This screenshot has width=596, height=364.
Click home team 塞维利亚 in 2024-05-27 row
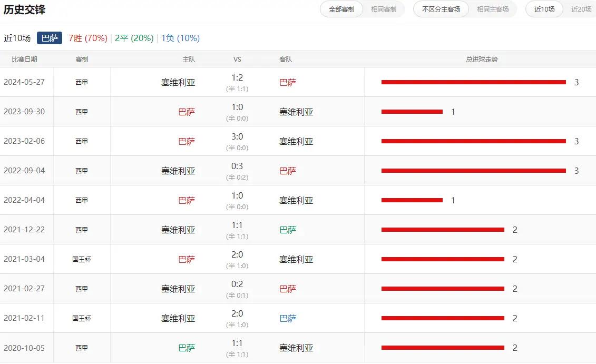(x=178, y=83)
